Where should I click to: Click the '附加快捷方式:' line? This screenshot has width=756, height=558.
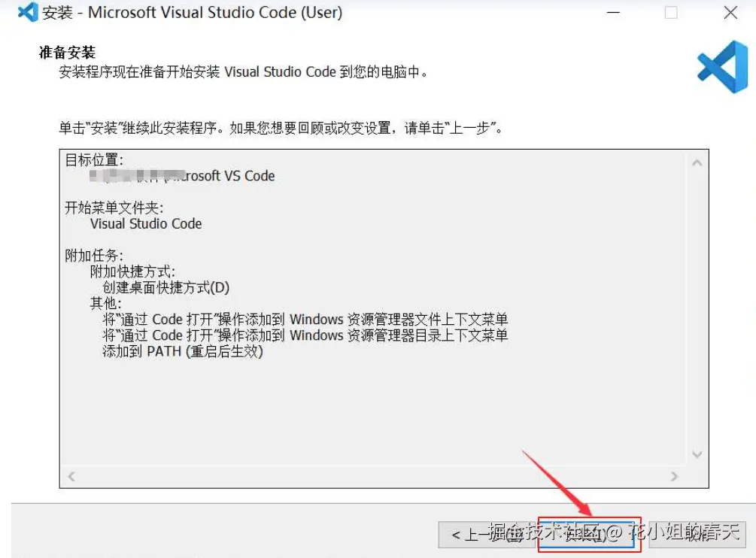[x=132, y=271]
